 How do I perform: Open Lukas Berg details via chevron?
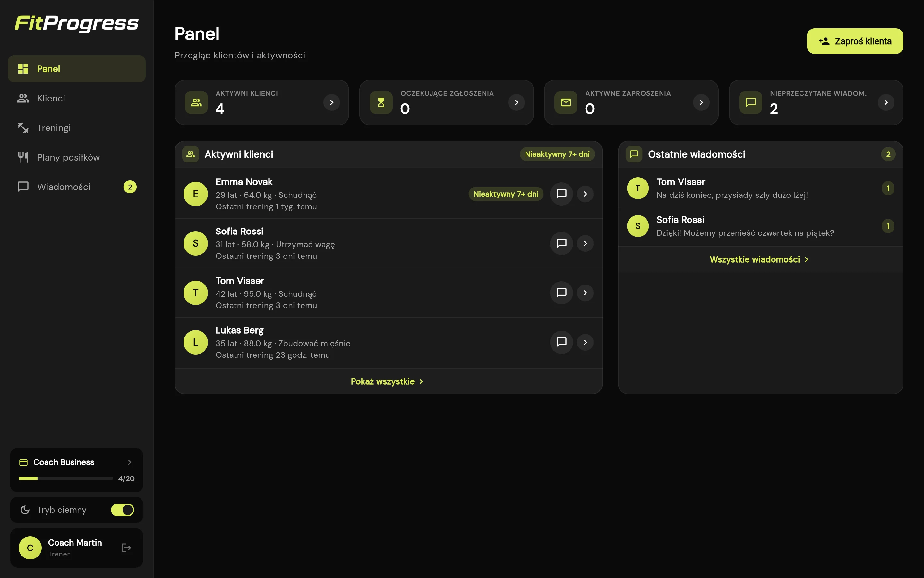click(585, 342)
